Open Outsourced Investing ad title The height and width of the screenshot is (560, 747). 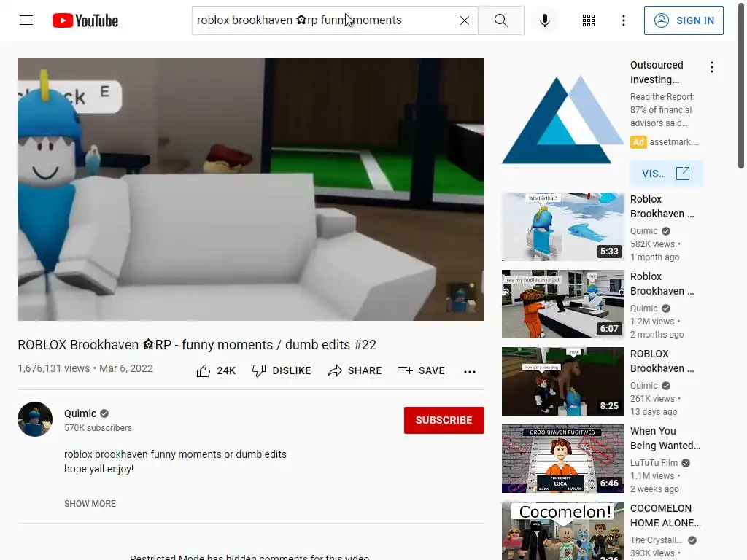click(x=657, y=72)
